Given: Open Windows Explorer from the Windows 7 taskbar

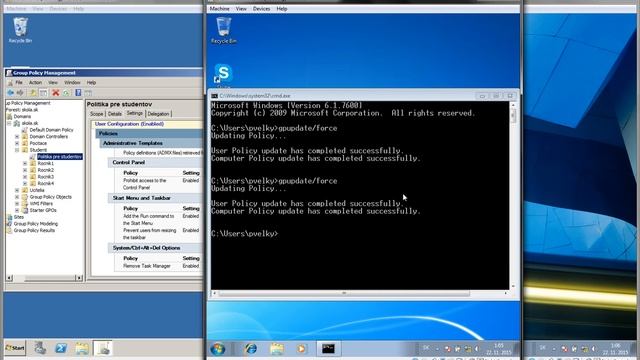Looking at the screenshot, I should click(x=277, y=349).
